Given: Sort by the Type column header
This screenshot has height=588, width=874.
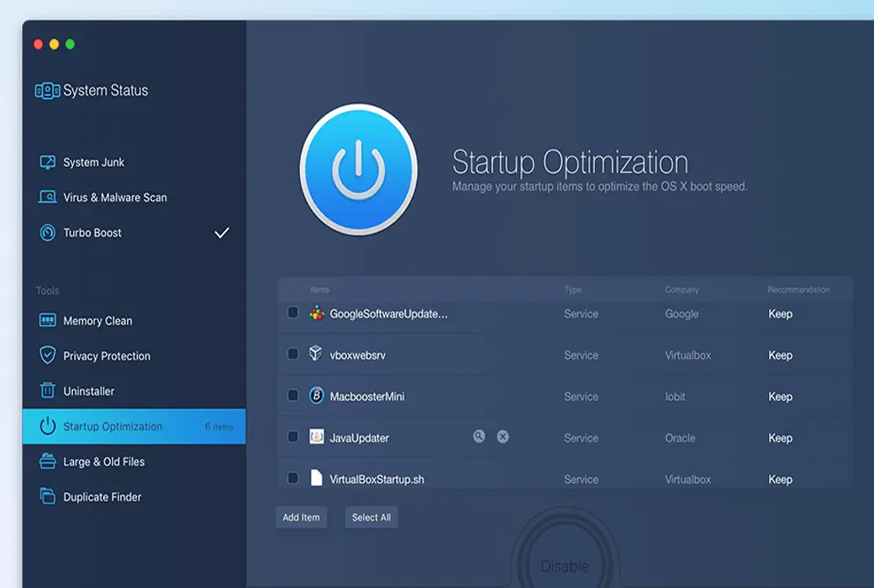Looking at the screenshot, I should coord(572,290).
